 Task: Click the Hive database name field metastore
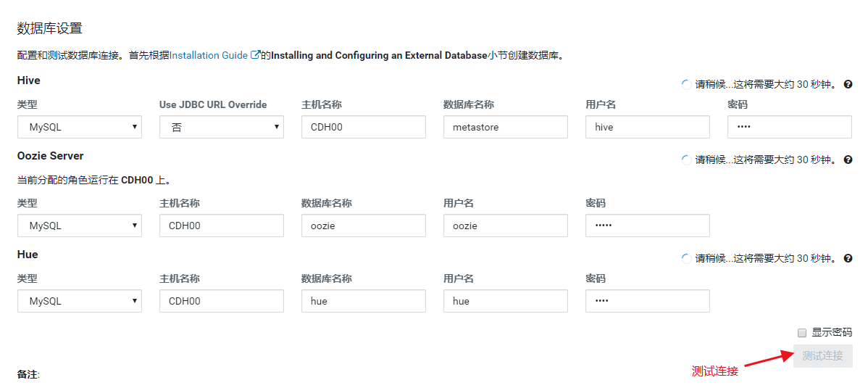coord(506,127)
